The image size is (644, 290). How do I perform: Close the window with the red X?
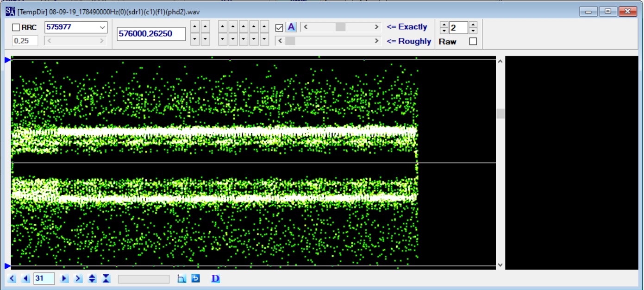[x=628, y=11]
